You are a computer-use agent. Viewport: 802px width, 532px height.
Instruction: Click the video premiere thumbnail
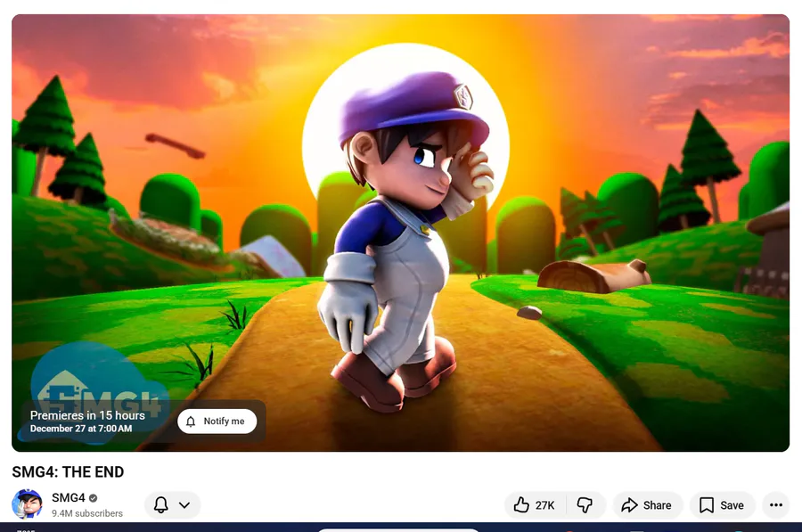400,233
